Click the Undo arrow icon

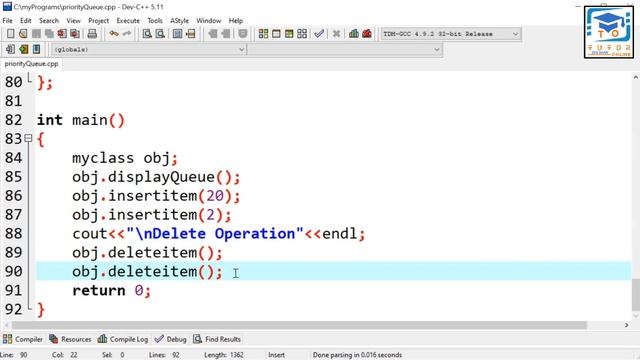click(114, 34)
